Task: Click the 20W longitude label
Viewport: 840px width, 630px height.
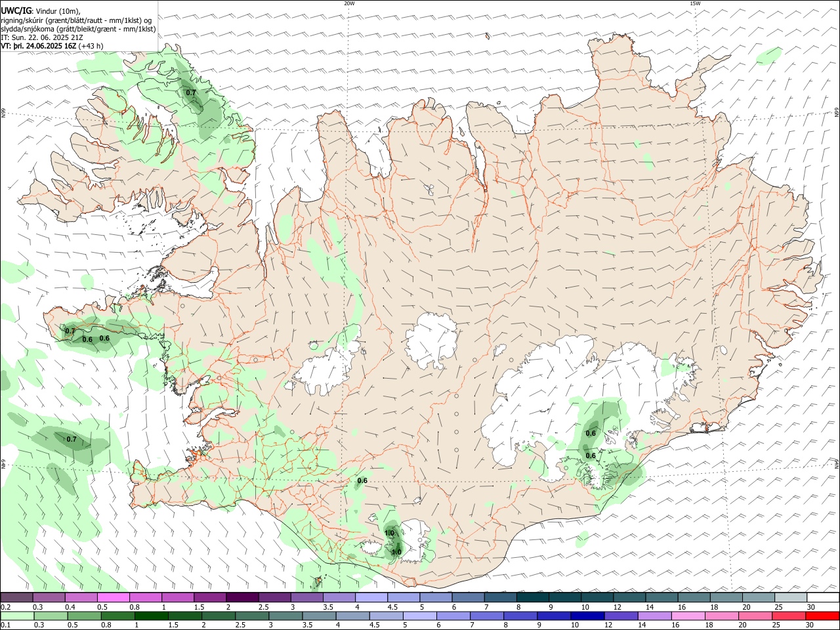Action: click(x=349, y=3)
